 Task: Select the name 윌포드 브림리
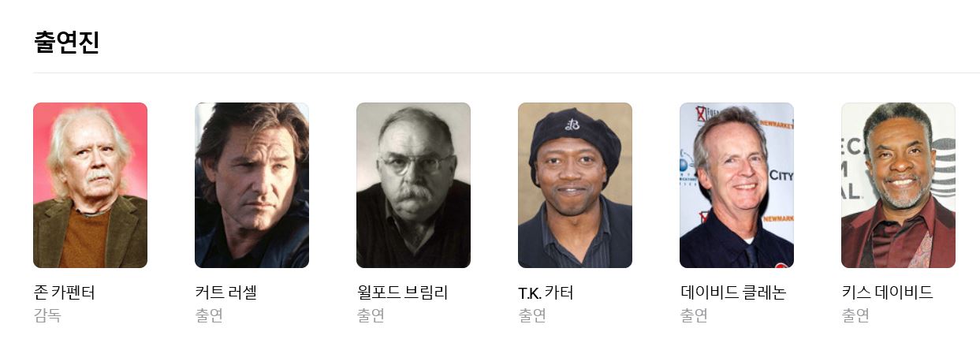pos(402,293)
